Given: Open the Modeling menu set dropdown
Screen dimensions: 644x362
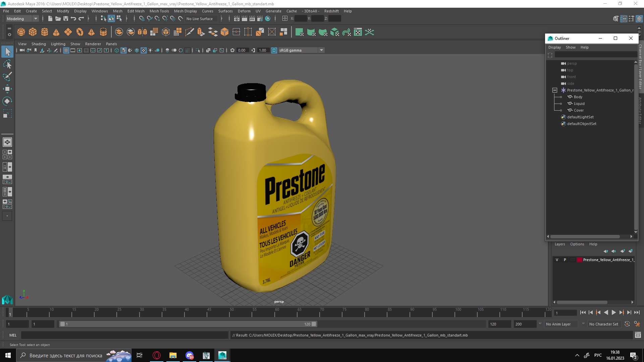Looking at the screenshot, I should tap(22, 19).
